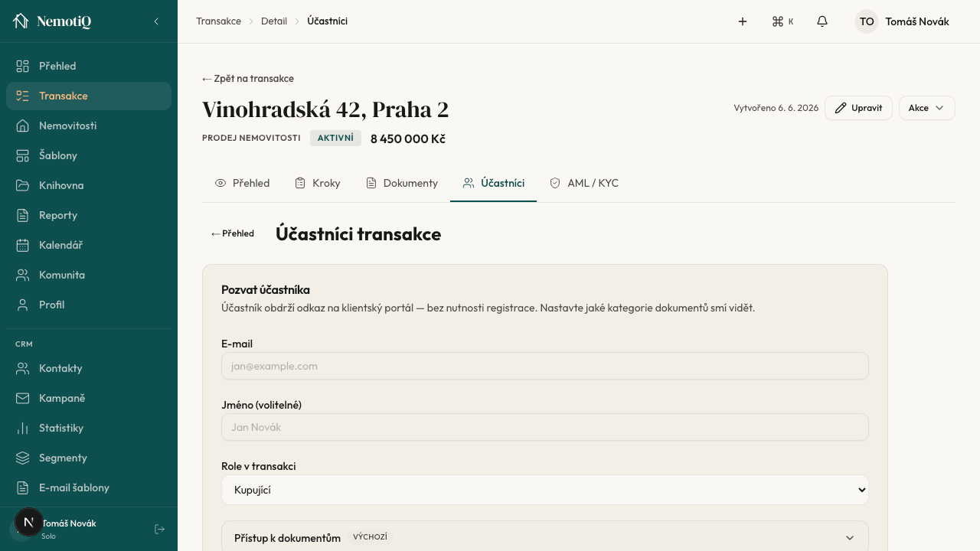Click the round N badge at bottom left

[29, 523]
